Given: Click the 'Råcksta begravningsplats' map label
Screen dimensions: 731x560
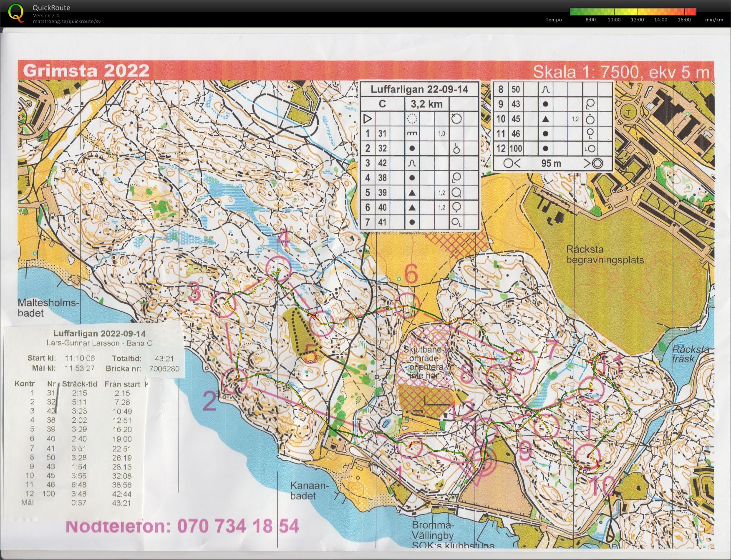Looking at the screenshot, I should [605, 255].
